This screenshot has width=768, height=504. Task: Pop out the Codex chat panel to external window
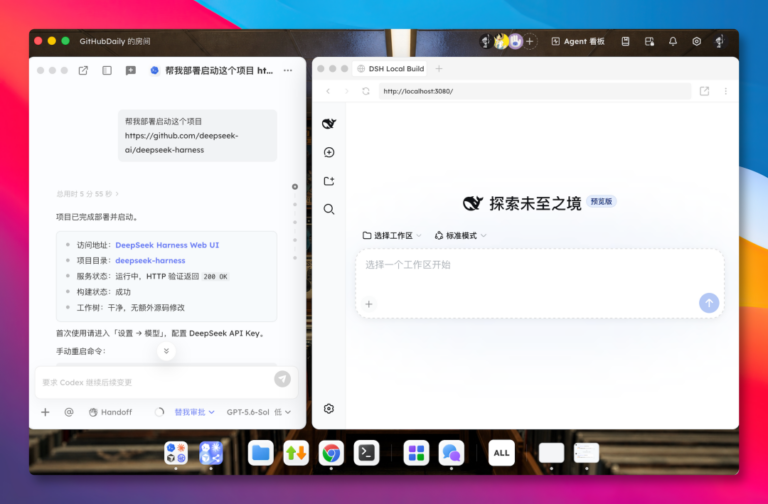[83, 71]
